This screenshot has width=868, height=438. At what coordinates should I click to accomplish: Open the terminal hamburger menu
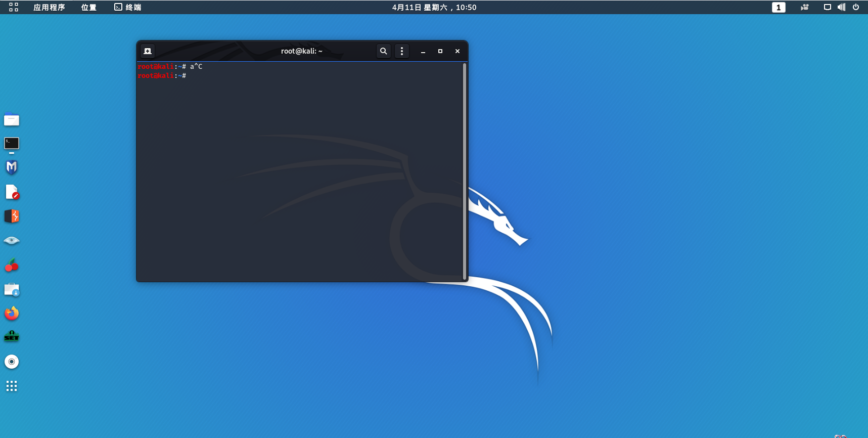click(402, 51)
